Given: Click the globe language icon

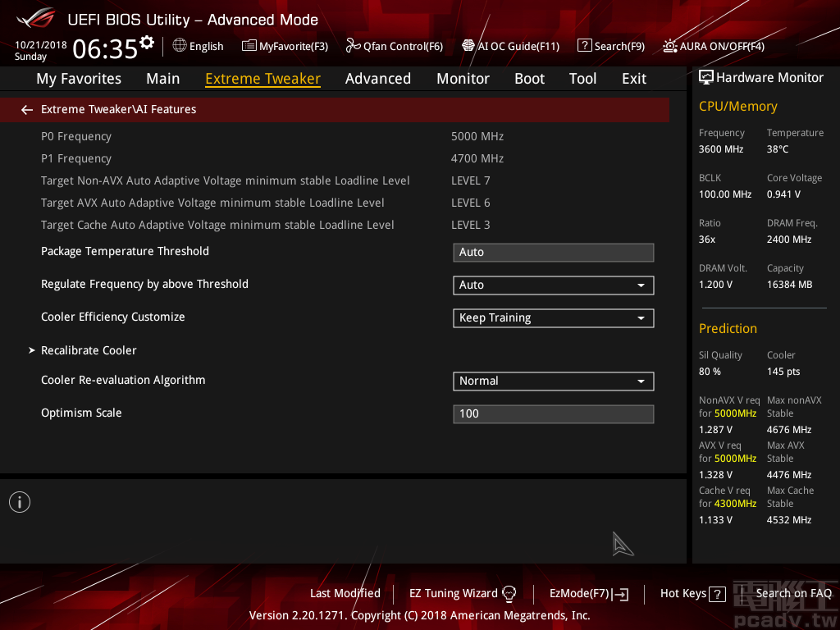Looking at the screenshot, I should (180, 46).
